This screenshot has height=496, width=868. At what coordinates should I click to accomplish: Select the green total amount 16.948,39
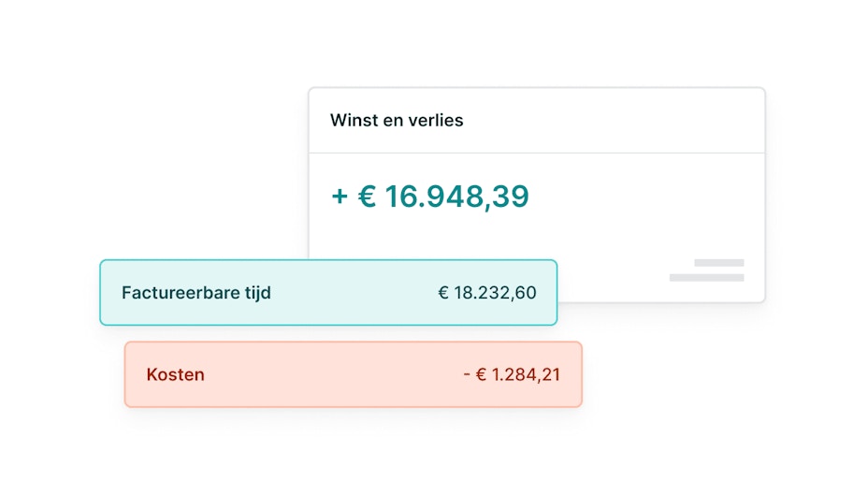click(x=456, y=197)
